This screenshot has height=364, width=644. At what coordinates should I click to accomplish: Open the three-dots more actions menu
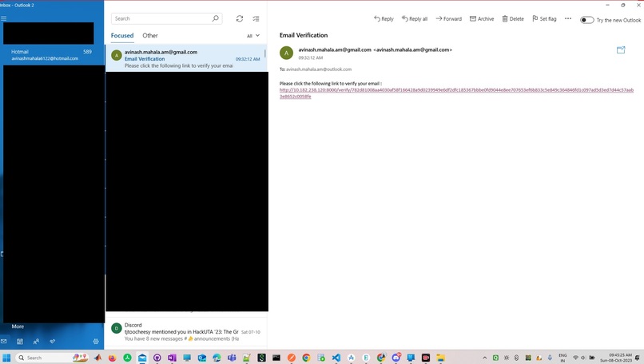tap(568, 18)
